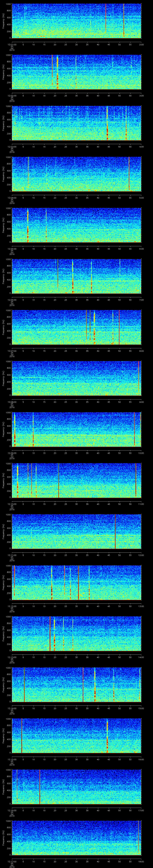
Task: Click the red line near 13 s in 12:16:00 spectrogram
Action: 40,786
